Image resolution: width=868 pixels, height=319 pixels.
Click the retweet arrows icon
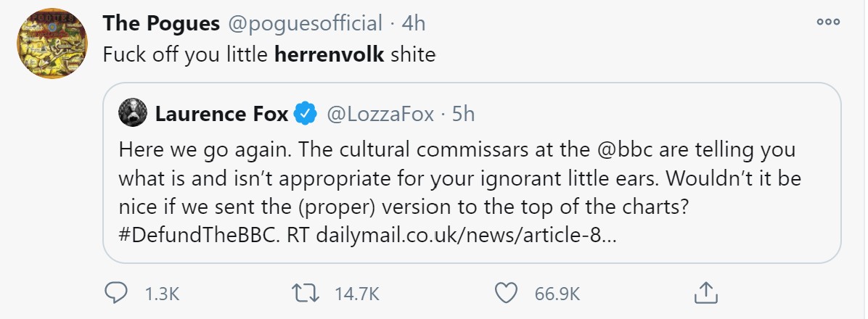click(x=306, y=293)
